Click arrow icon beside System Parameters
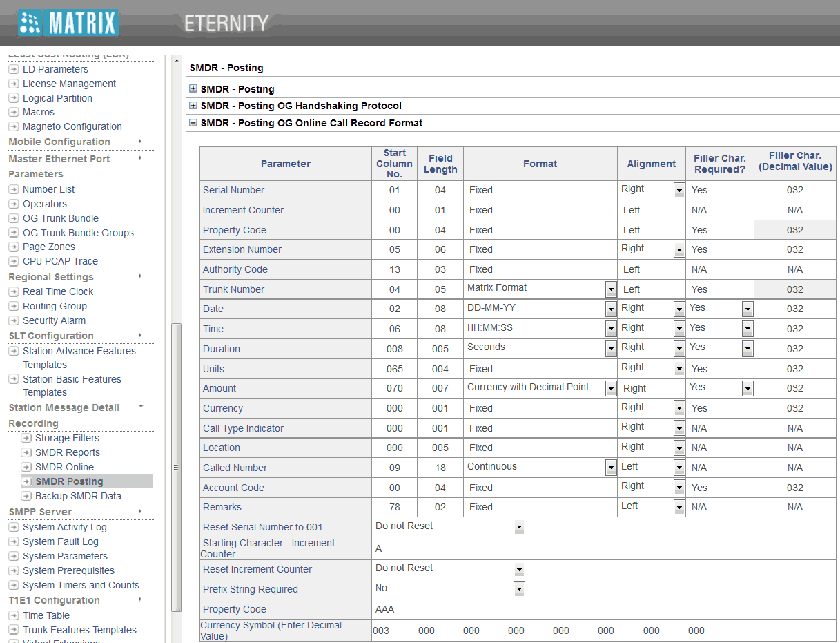This screenshot has width=840, height=643. click(x=14, y=556)
